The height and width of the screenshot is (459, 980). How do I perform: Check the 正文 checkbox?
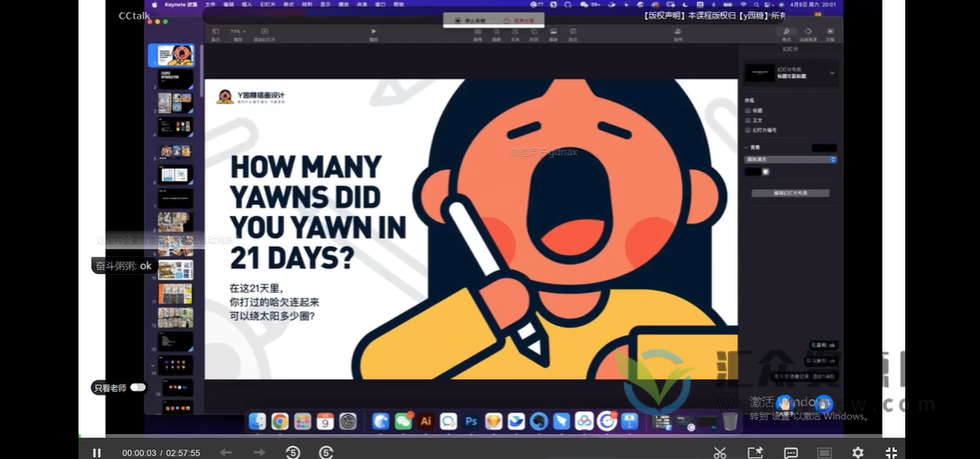[x=748, y=121]
